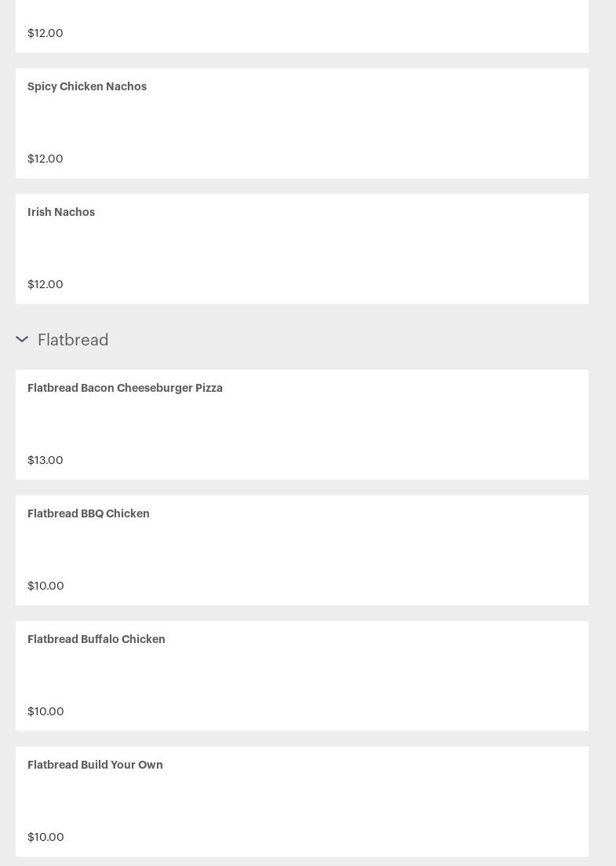Click the $13.00 price on Bacon Cheeseburger Pizza
616x866 pixels.
pyautogui.click(x=46, y=460)
